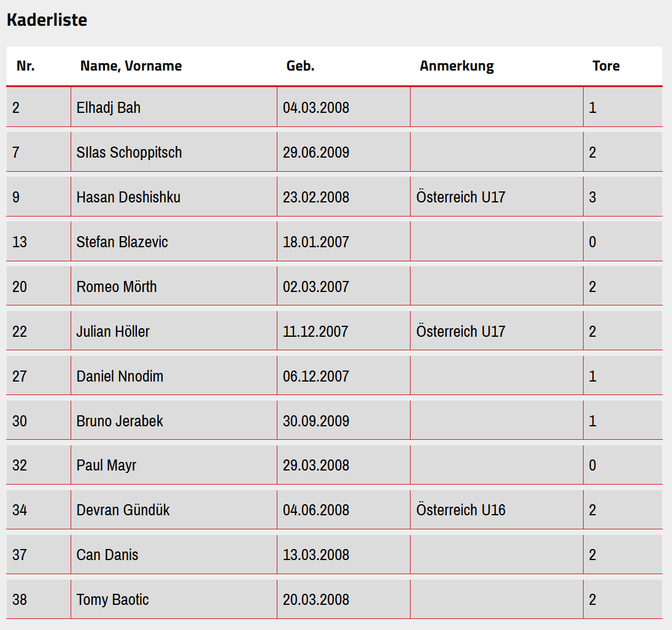Click goals value in Devran Gündük's row
The image size is (672, 630).
592,510
